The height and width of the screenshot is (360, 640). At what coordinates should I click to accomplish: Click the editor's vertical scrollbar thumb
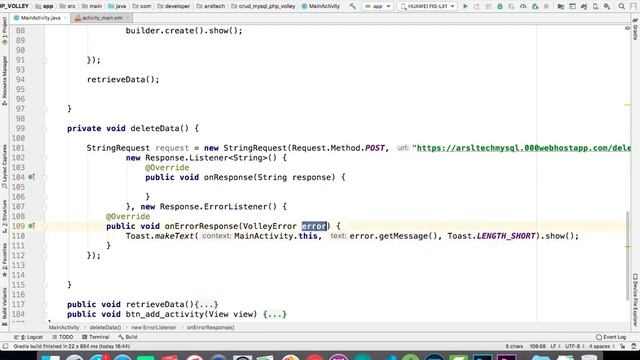tap(627, 256)
